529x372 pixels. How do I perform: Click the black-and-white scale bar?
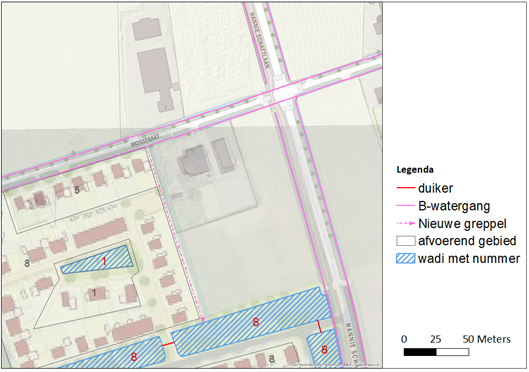click(436, 352)
